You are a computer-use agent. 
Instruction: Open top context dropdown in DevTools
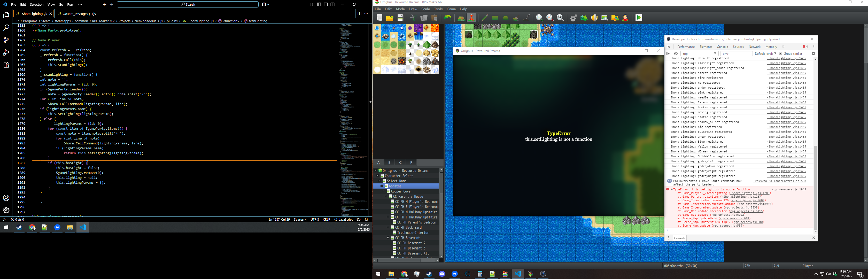(700, 53)
